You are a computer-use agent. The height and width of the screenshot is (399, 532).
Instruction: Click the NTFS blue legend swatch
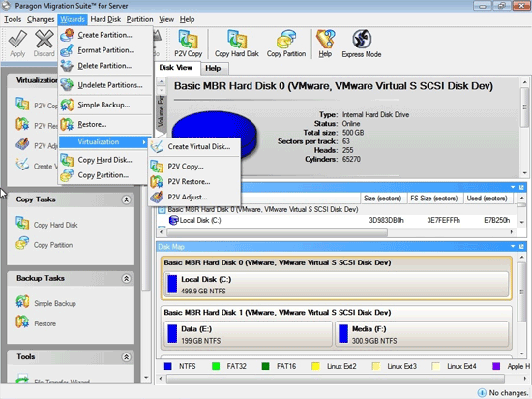[x=168, y=366]
